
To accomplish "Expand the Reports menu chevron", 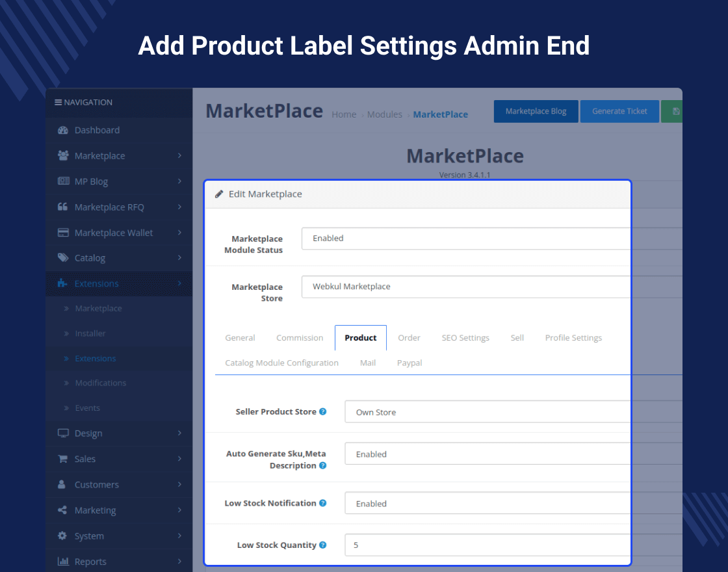I will coord(179,562).
